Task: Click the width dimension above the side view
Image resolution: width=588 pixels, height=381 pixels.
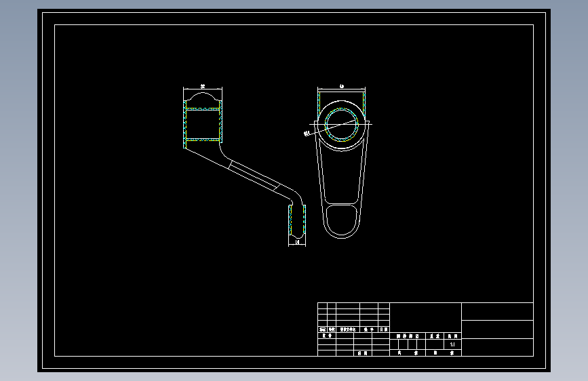Action: (203, 87)
